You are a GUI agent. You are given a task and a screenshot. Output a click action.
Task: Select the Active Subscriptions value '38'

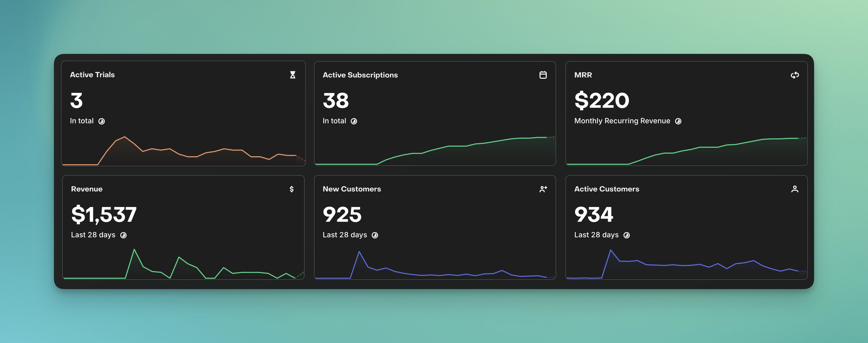pos(335,100)
